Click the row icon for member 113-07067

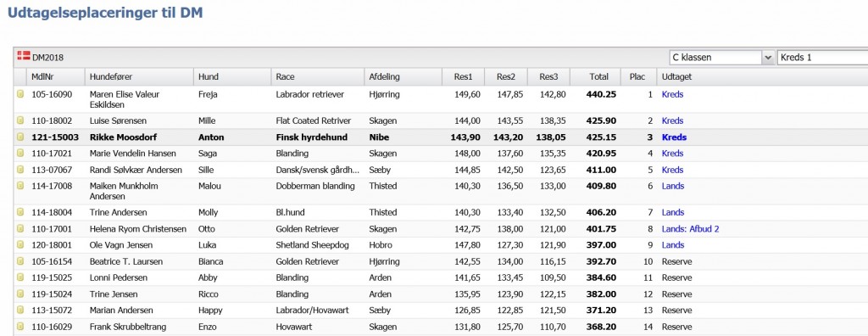[20, 170]
